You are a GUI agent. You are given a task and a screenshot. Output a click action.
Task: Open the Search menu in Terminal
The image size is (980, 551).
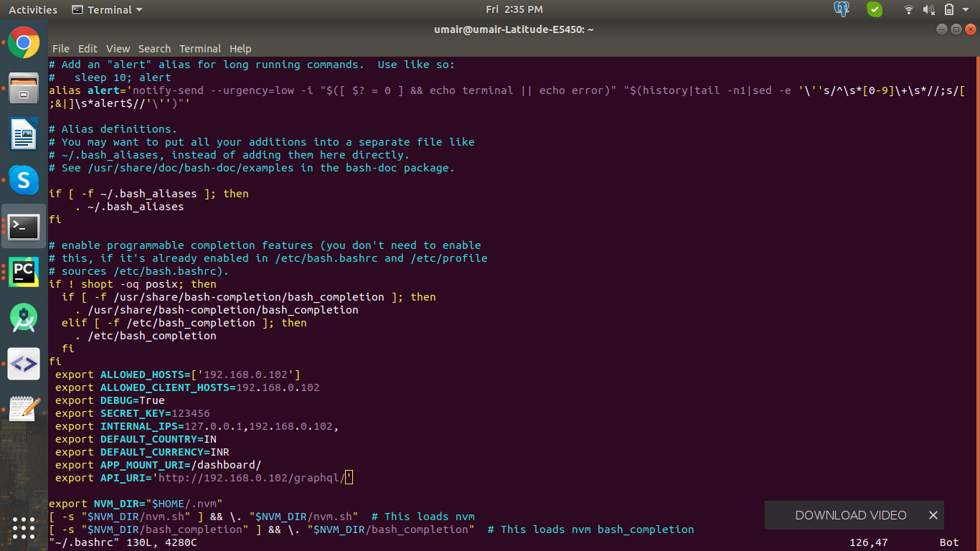point(154,49)
